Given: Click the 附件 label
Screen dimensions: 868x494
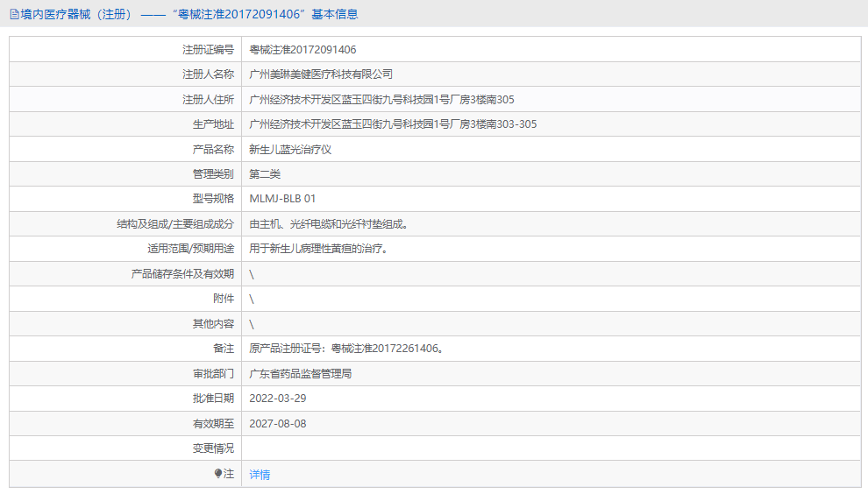Looking at the screenshot, I should click(x=224, y=299).
